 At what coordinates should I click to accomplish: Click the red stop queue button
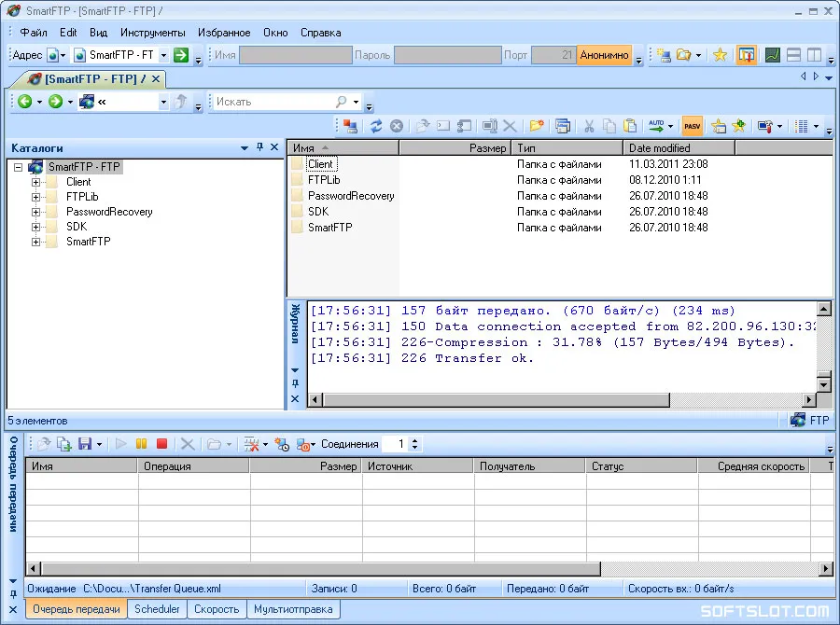(x=161, y=444)
